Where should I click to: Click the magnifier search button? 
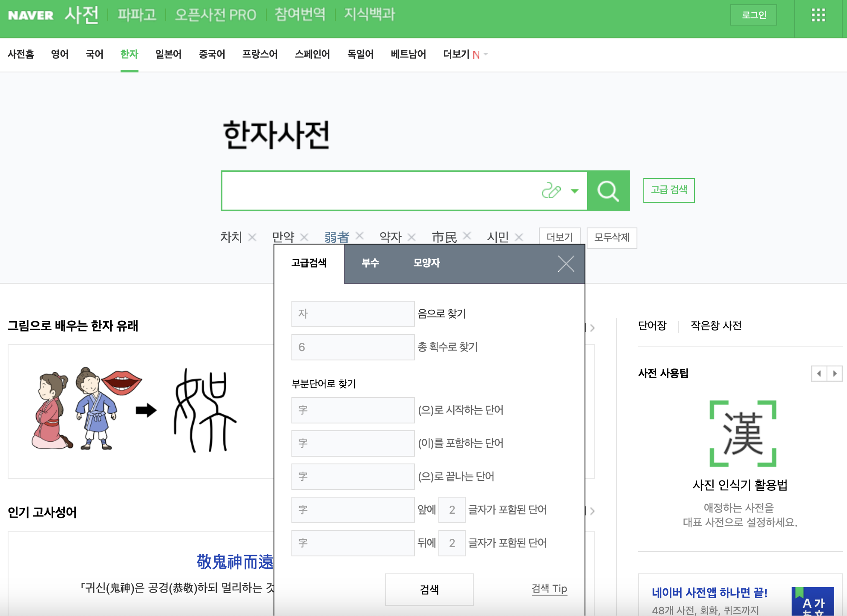(608, 191)
